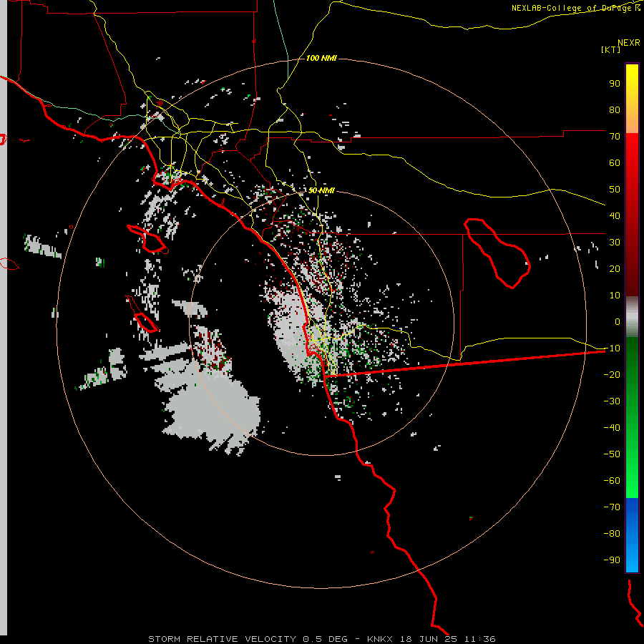Click the 0.5 DEG elevation text
The height and width of the screenshot is (644, 644).
pyautogui.click(x=326, y=639)
